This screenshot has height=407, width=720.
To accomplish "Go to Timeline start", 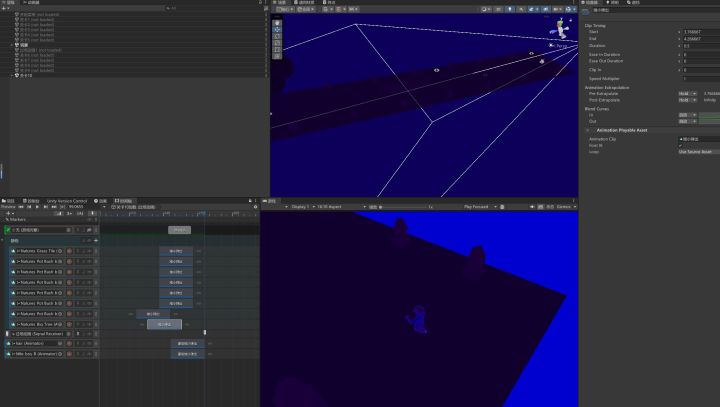I will [x=20, y=207].
